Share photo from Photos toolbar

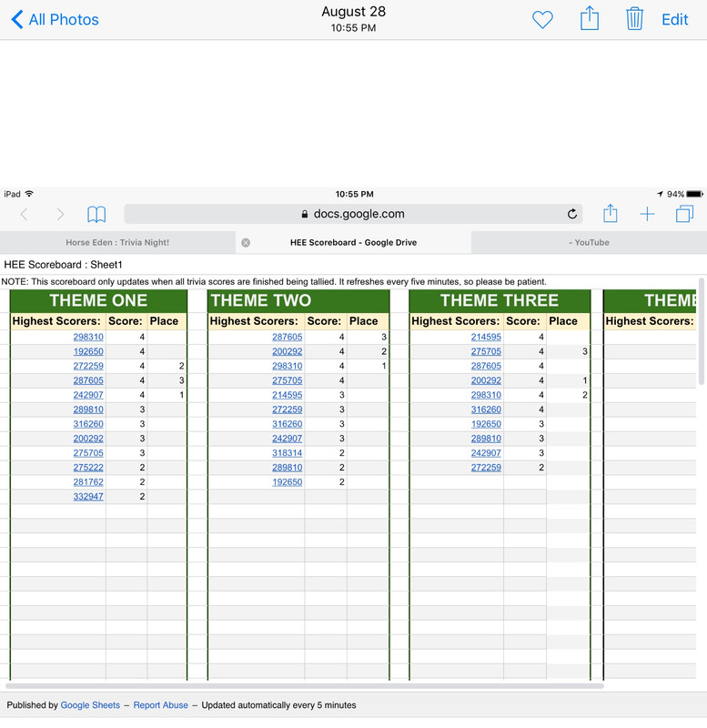[x=590, y=18]
